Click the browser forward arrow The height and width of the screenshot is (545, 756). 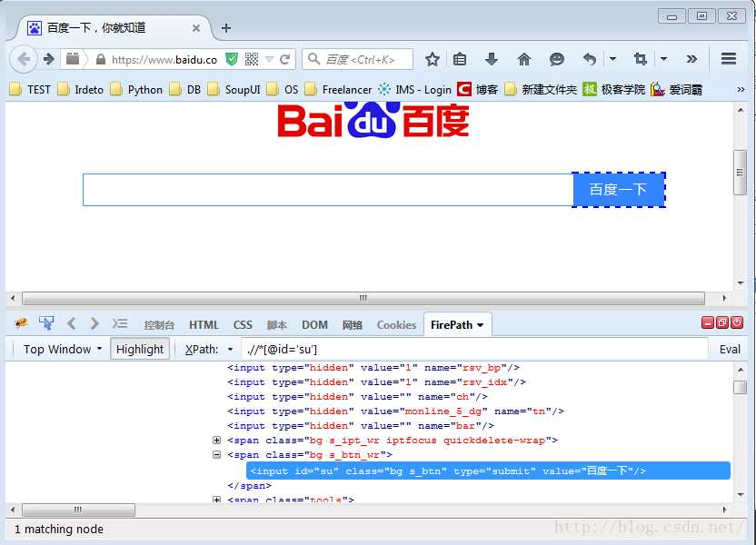49,59
